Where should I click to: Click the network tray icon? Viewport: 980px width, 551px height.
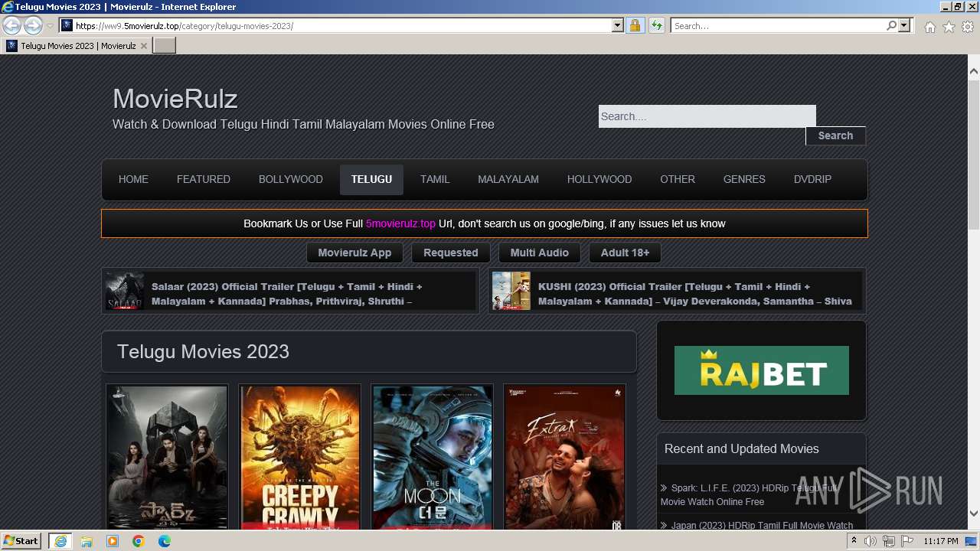coord(889,541)
